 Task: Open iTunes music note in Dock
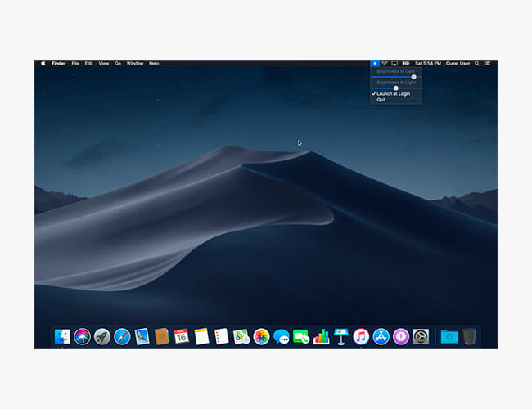tap(361, 336)
